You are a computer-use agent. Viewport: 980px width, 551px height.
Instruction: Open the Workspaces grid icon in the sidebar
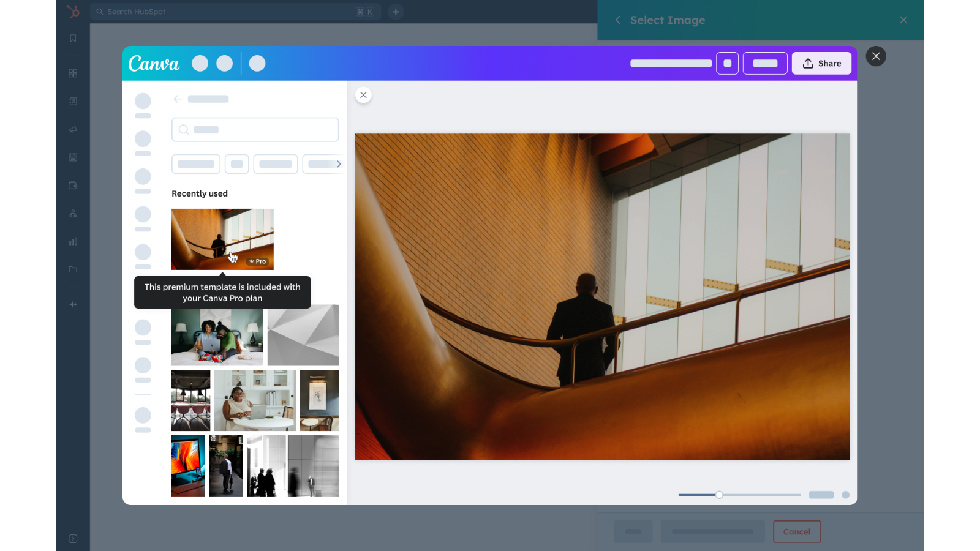[x=73, y=73]
